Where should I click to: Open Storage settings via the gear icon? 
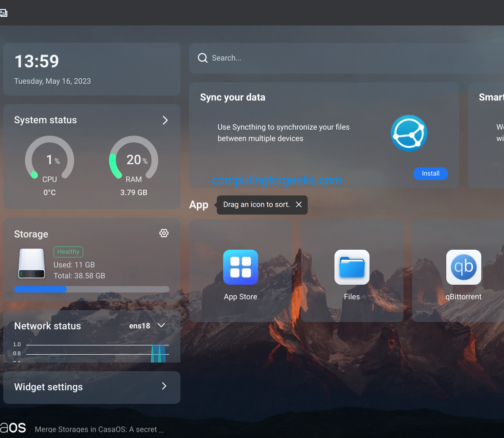(164, 233)
